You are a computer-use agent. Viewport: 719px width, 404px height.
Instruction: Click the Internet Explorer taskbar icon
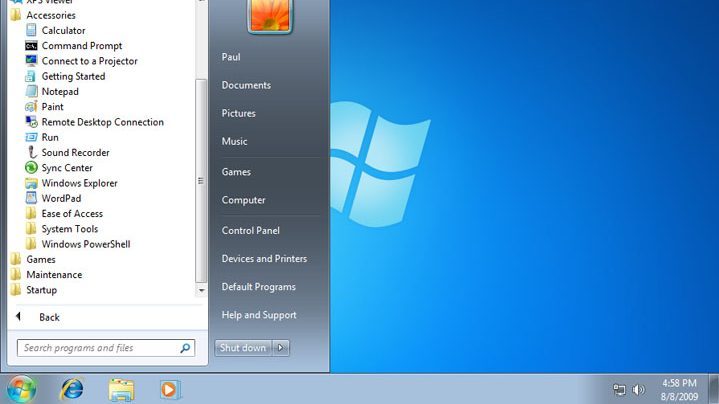coord(72,389)
